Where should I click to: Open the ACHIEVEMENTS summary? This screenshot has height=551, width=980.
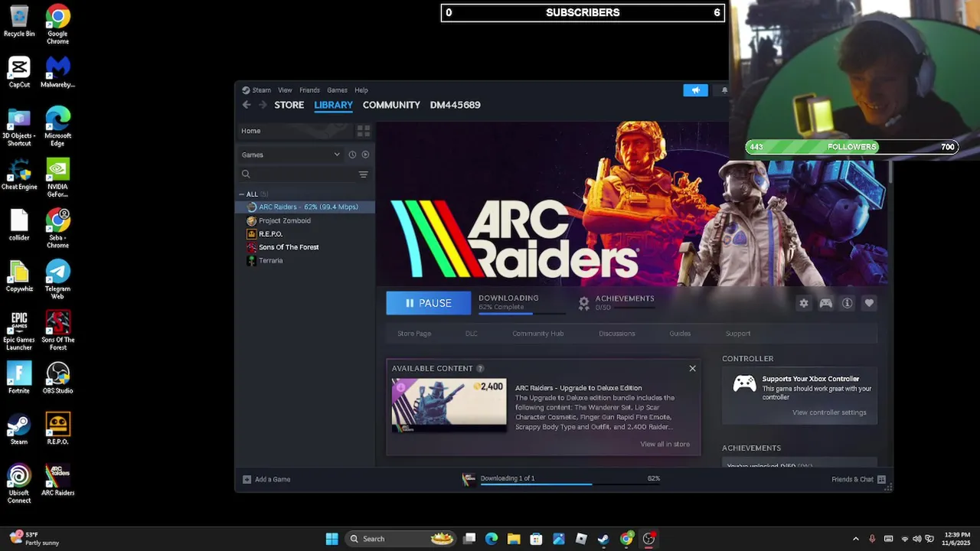point(616,303)
